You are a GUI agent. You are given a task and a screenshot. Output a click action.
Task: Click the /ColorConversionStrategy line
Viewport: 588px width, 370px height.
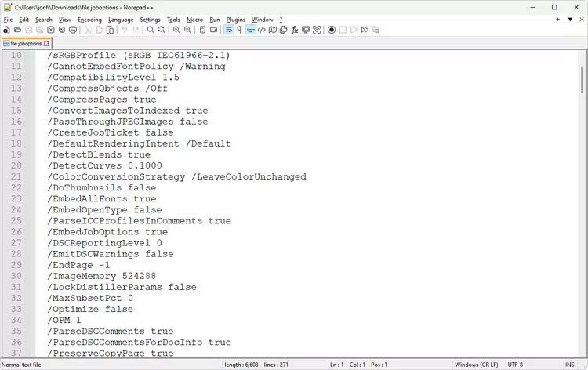coord(176,176)
